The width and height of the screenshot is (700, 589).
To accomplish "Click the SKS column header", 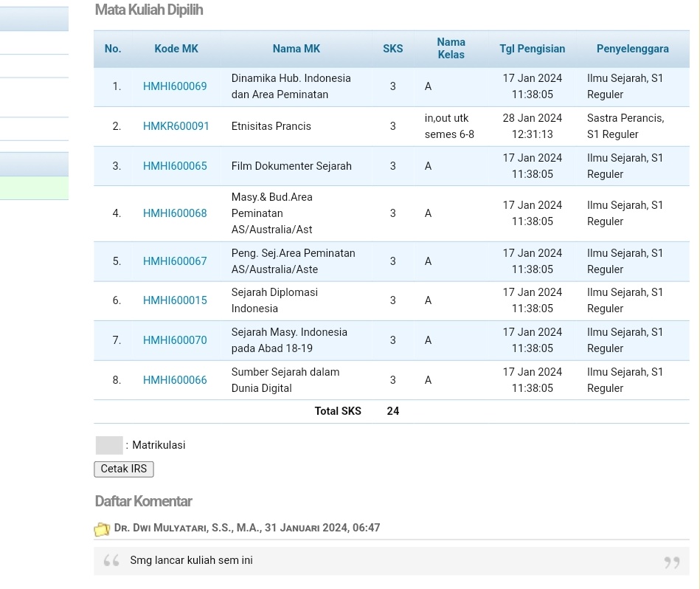I will [x=393, y=49].
